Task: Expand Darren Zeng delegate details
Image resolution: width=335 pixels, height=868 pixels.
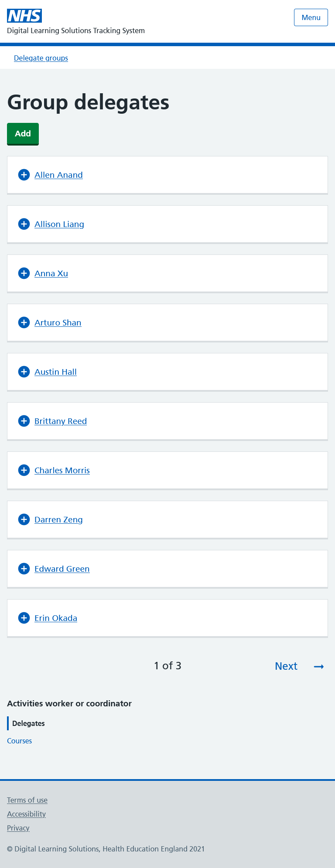Action: tap(58, 519)
